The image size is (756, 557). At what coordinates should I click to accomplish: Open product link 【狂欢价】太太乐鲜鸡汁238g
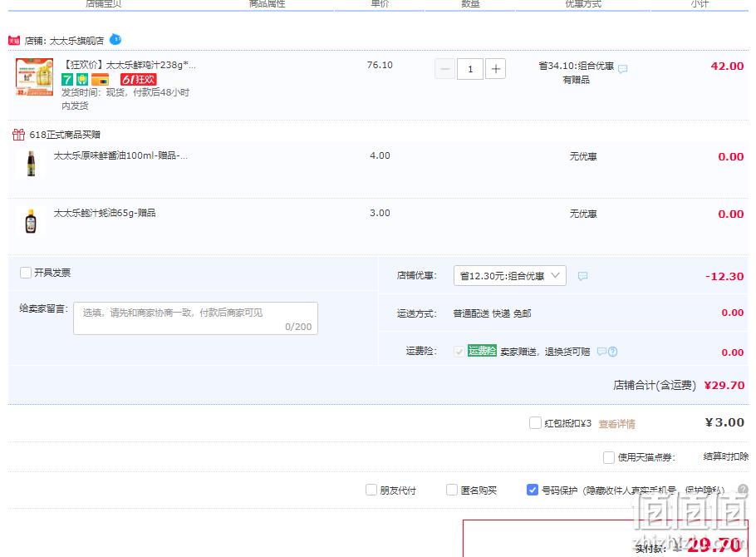pos(130,65)
